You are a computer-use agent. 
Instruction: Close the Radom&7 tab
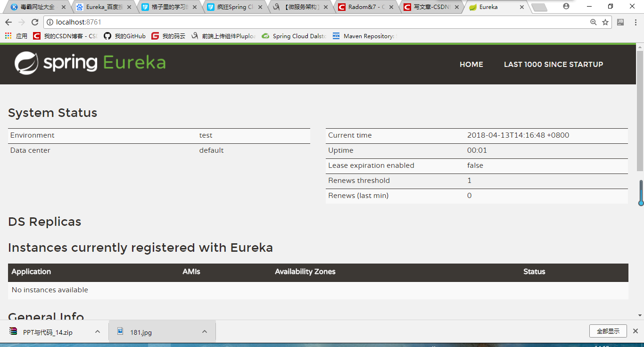(391, 7)
